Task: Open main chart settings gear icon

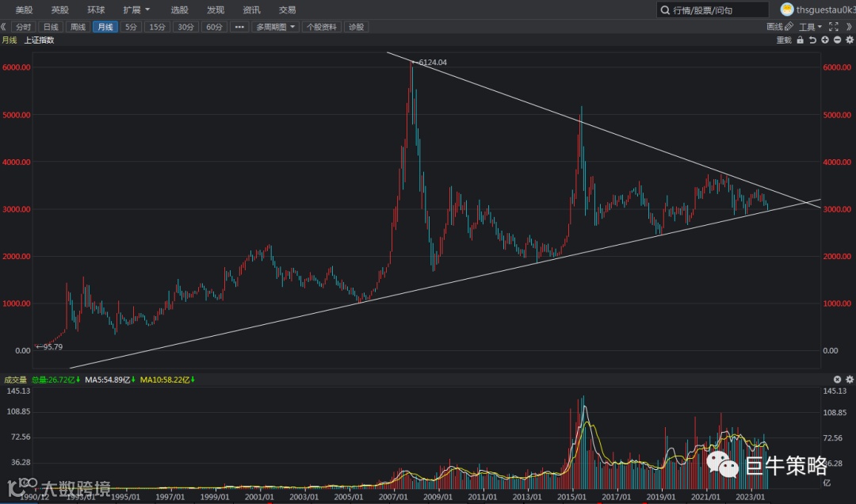Action: click(x=850, y=40)
